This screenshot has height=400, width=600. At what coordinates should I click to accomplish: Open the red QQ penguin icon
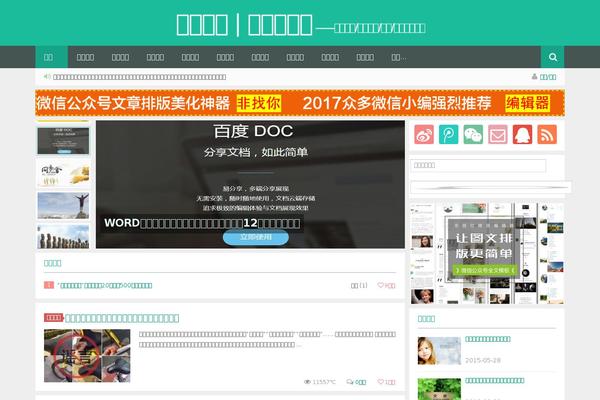[522, 134]
